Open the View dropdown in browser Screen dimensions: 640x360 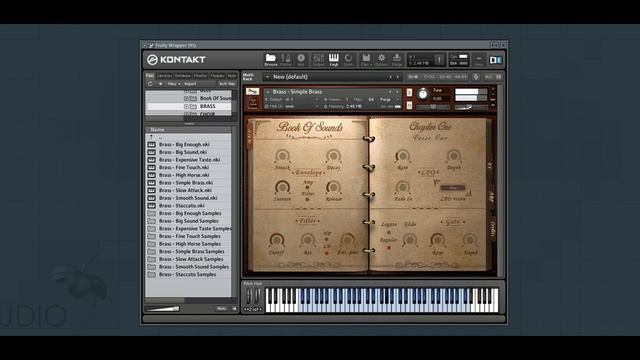tap(174, 84)
